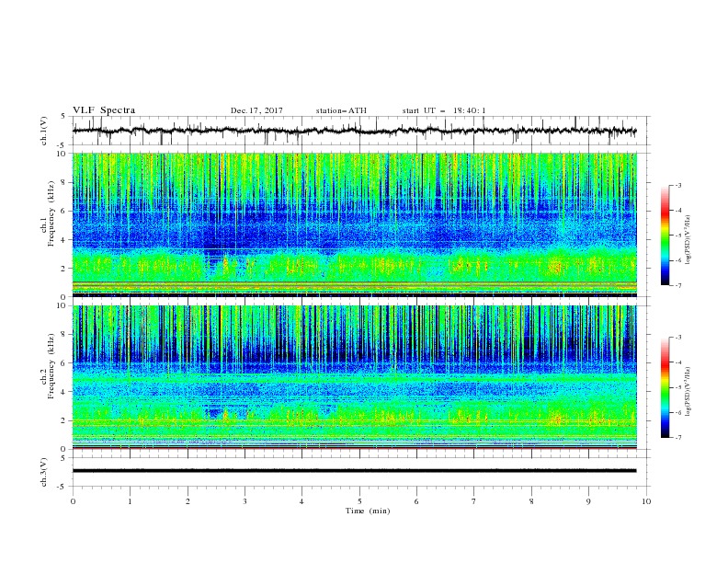Click the ch.1 "Frequency (kHz)" axis label
Image resolution: width=728 pixels, height=563 pixels.
click(51, 213)
